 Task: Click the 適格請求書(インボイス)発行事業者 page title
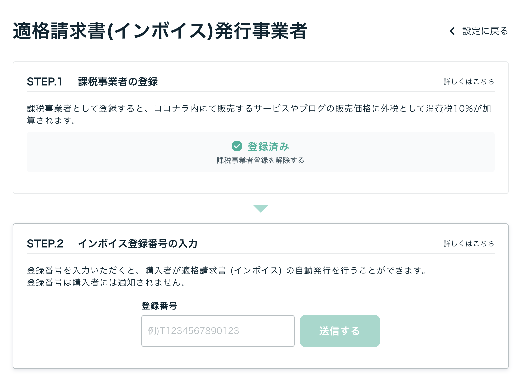pos(160,31)
